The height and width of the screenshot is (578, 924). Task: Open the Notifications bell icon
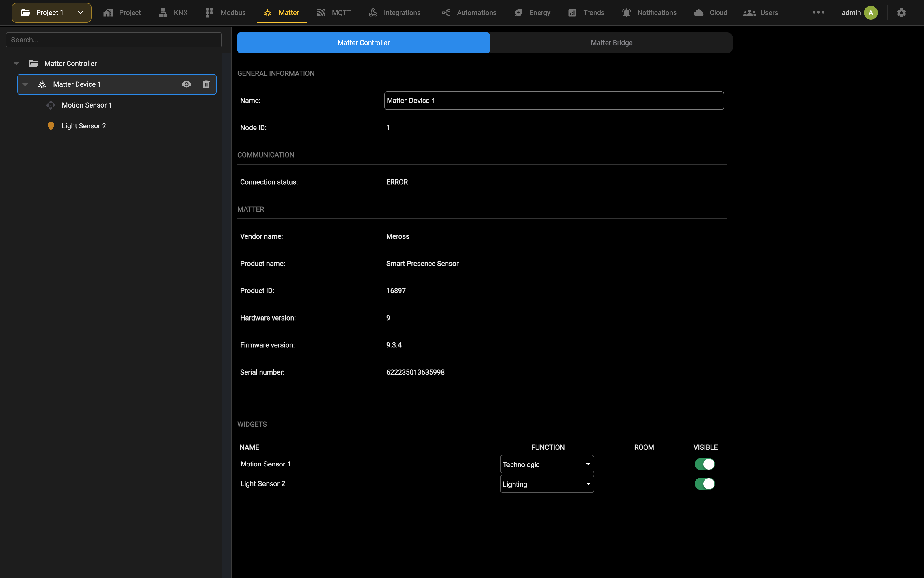[626, 13]
